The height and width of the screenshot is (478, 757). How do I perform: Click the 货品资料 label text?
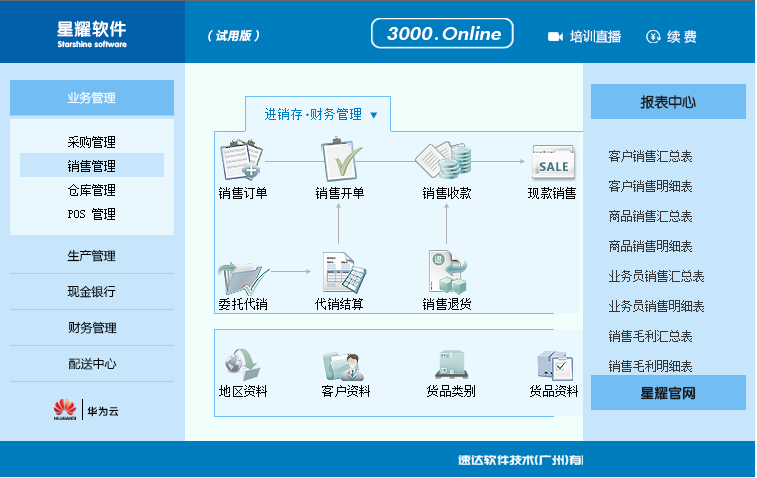point(554,391)
